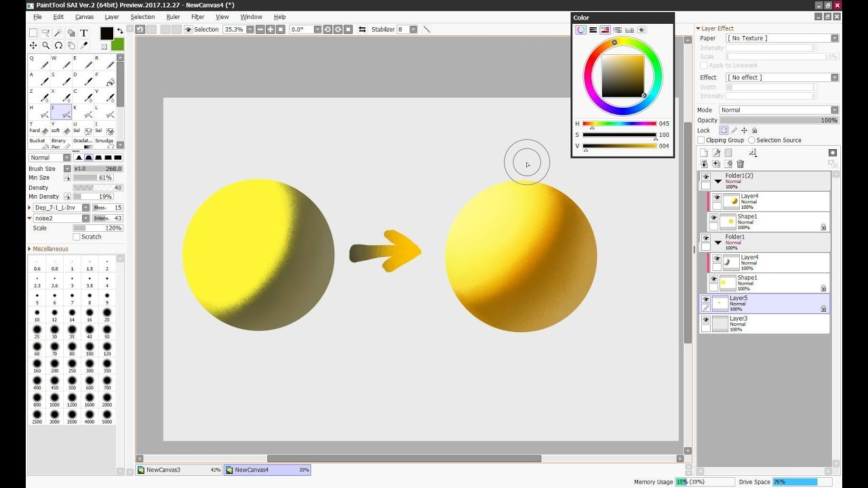Switch to the NewCanvas3 tab
The width and height of the screenshot is (868, 488).
[179, 470]
